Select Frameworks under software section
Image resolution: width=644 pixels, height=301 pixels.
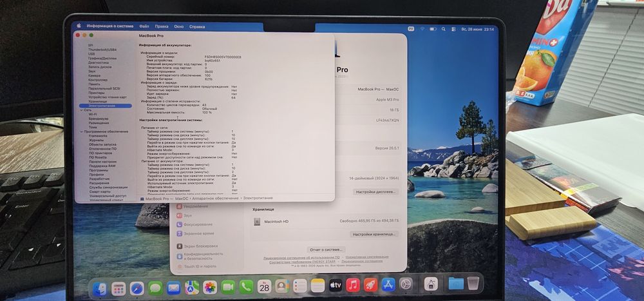[98, 136]
